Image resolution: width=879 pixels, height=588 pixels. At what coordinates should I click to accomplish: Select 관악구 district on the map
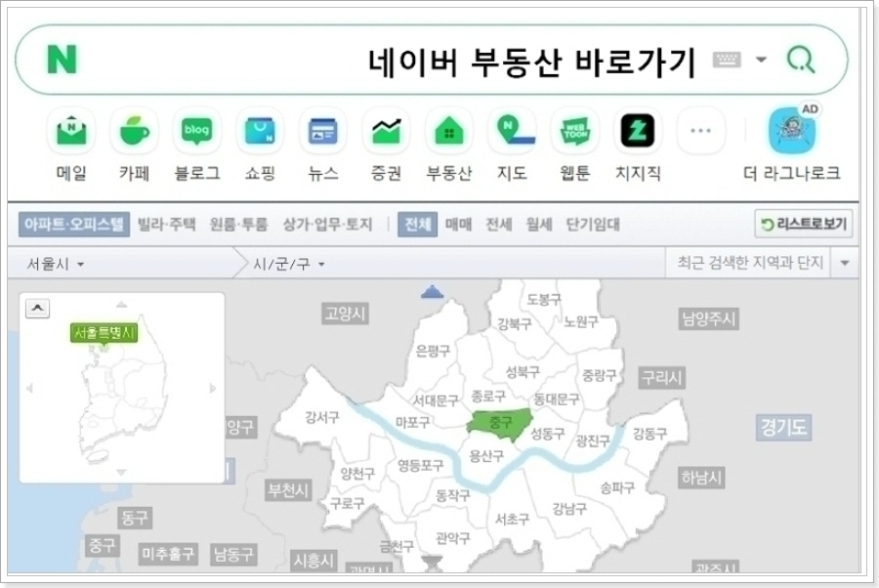click(453, 538)
